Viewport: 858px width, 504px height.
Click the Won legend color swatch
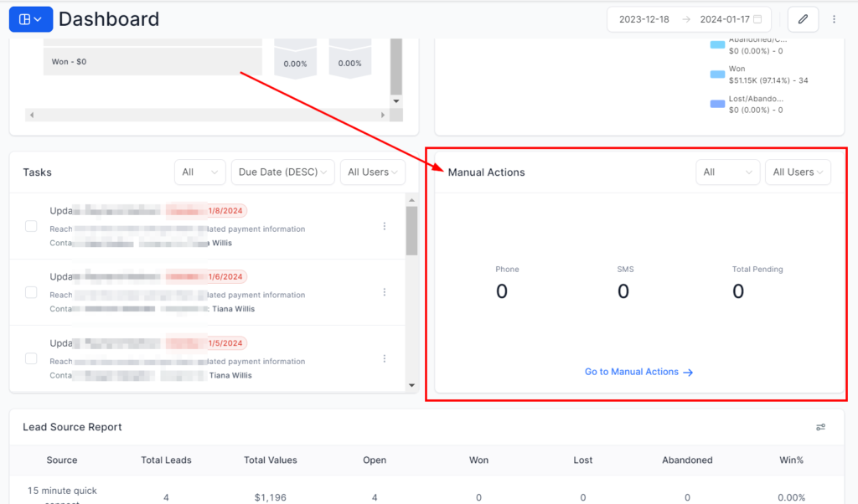click(717, 75)
